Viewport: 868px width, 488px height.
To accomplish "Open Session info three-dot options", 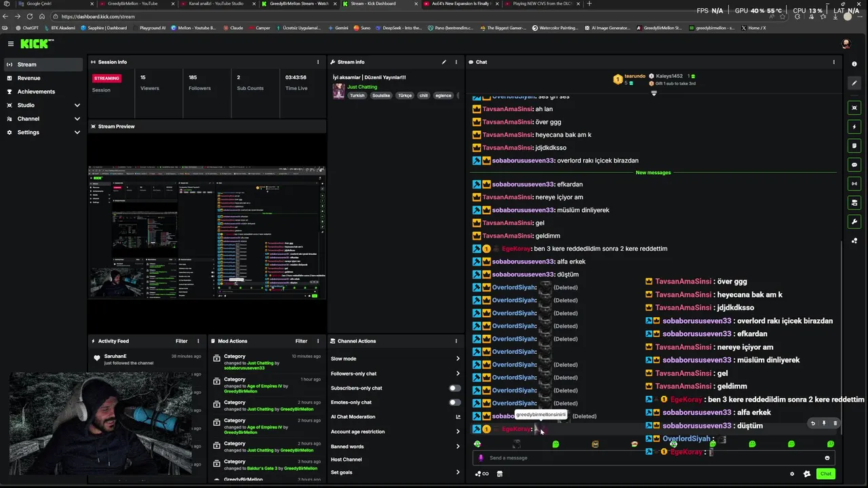I will (x=318, y=62).
